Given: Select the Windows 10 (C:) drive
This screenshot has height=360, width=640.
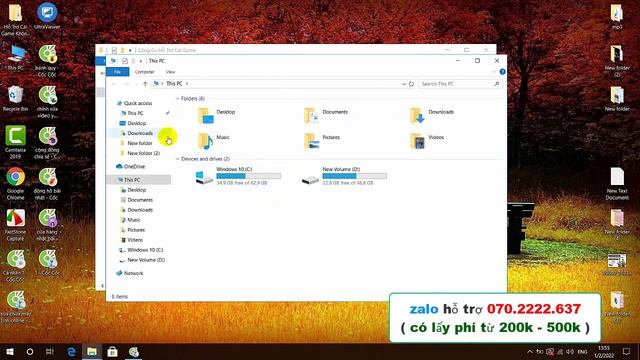Looking at the screenshot, I should tap(238, 176).
